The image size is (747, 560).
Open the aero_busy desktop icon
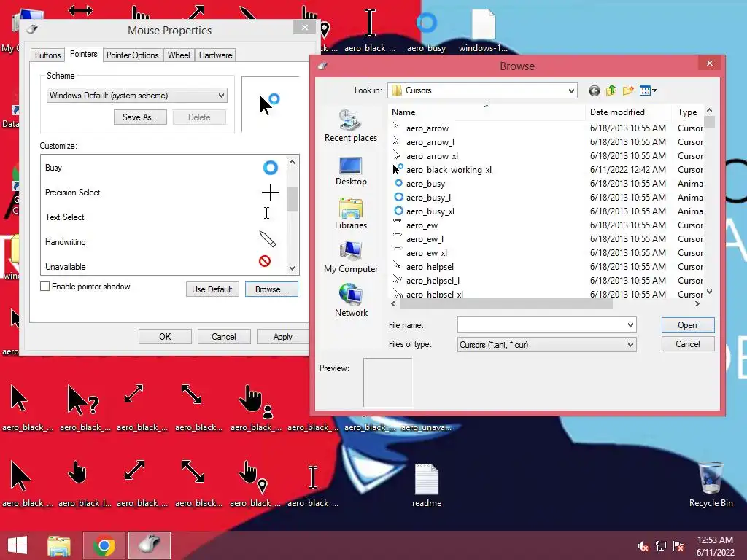coord(426,31)
